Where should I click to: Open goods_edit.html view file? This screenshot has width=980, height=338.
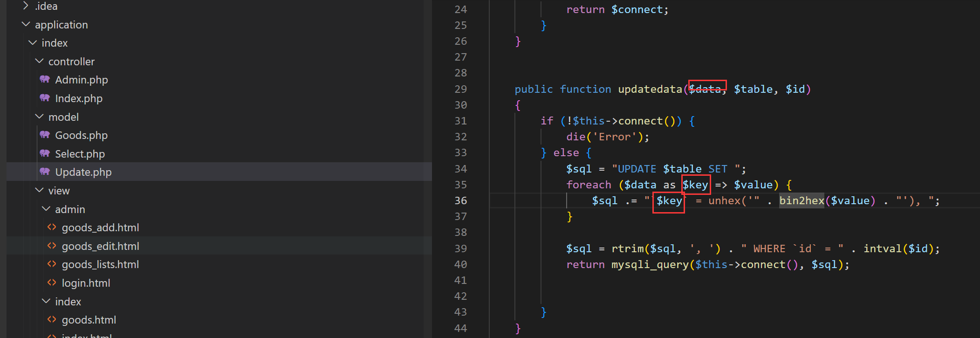point(101,246)
